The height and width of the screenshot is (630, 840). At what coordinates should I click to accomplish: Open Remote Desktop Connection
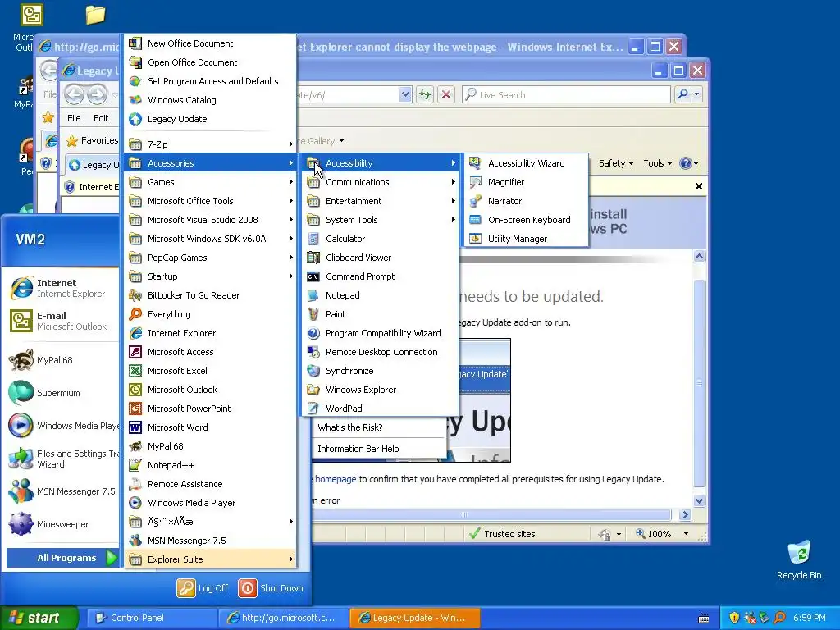[381, 351]
